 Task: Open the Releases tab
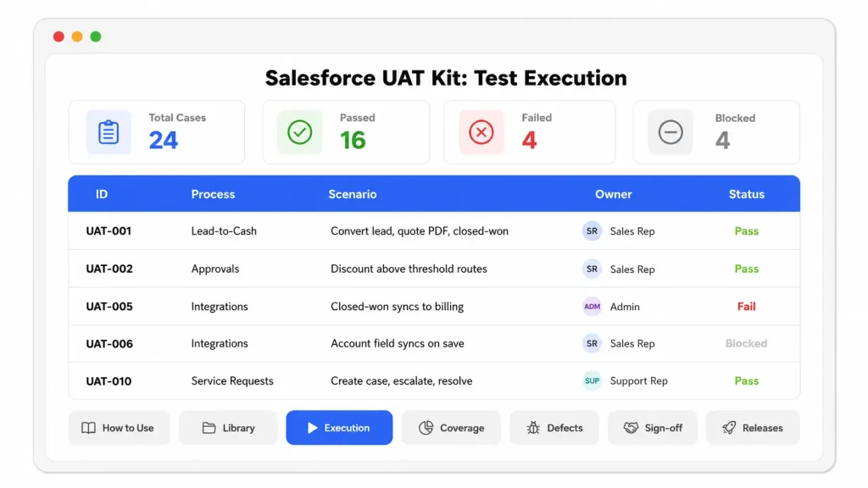(x=753, y=428)
